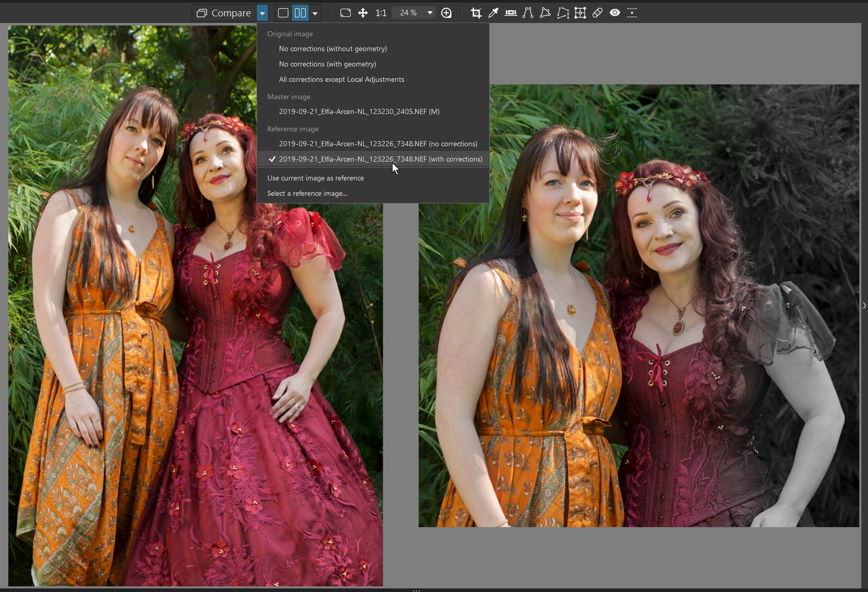Click the Move/pan hand tool
868x592 pixels.
coord(363,13)
